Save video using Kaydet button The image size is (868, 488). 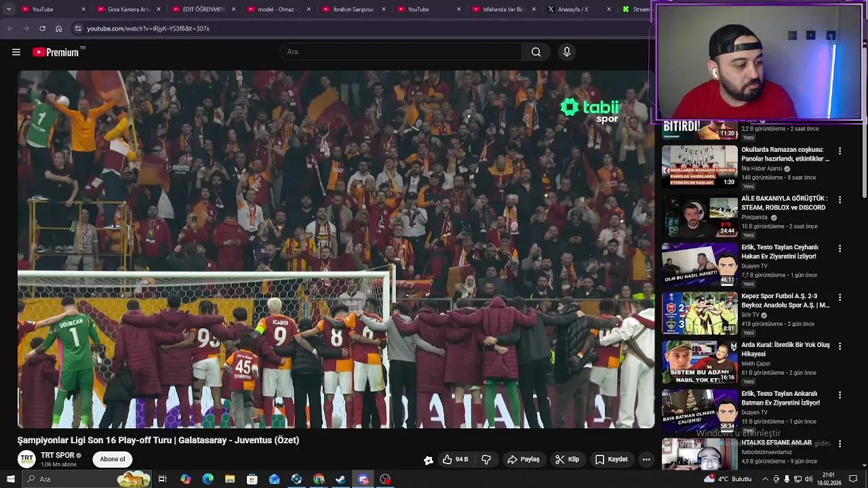click(612, 460)
